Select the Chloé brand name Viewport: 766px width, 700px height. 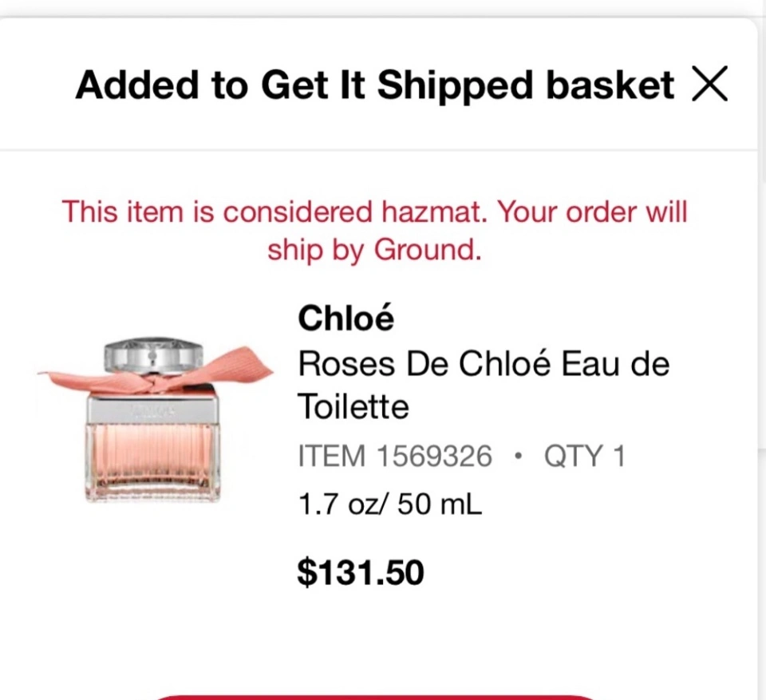345,318
